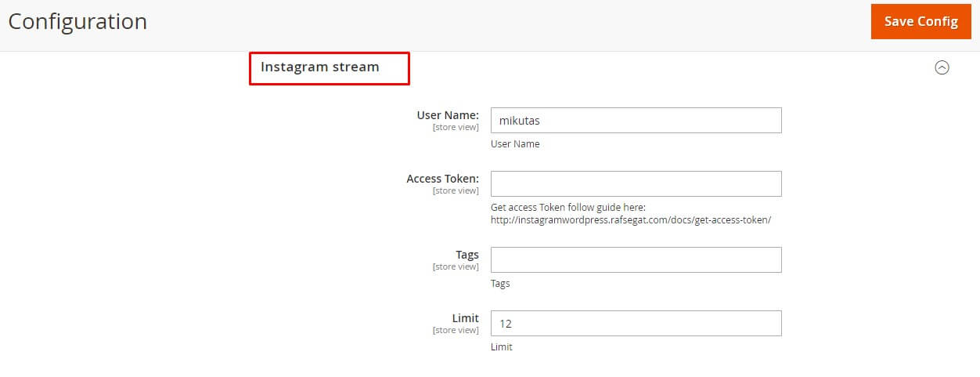Image resolution: width=980 pixels, height=377 pixels.
Task: Select the empty Tags input field
Action: pyautogui.click(x=636, y=260)
